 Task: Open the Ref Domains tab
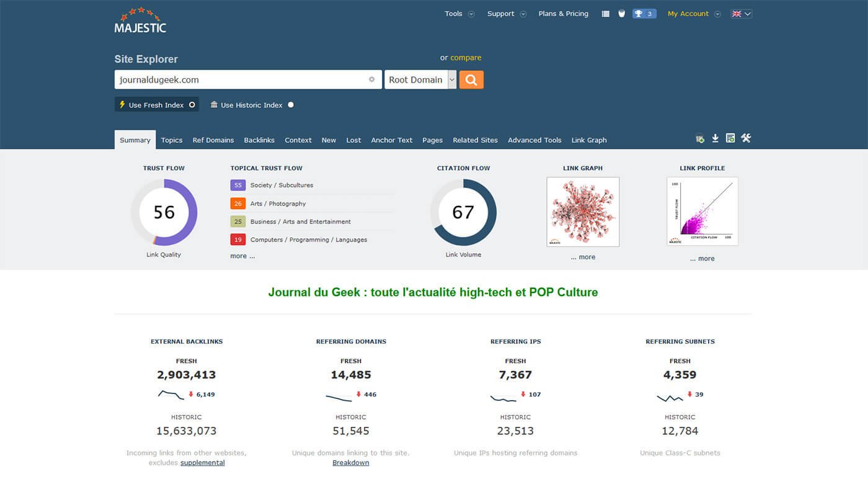pyautogui.click(x=213, y=140)
